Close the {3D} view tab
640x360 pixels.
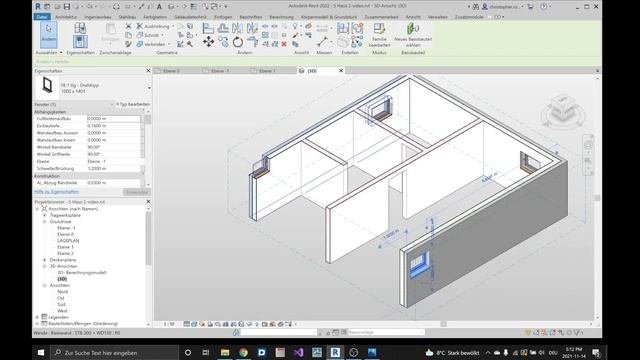341,71
